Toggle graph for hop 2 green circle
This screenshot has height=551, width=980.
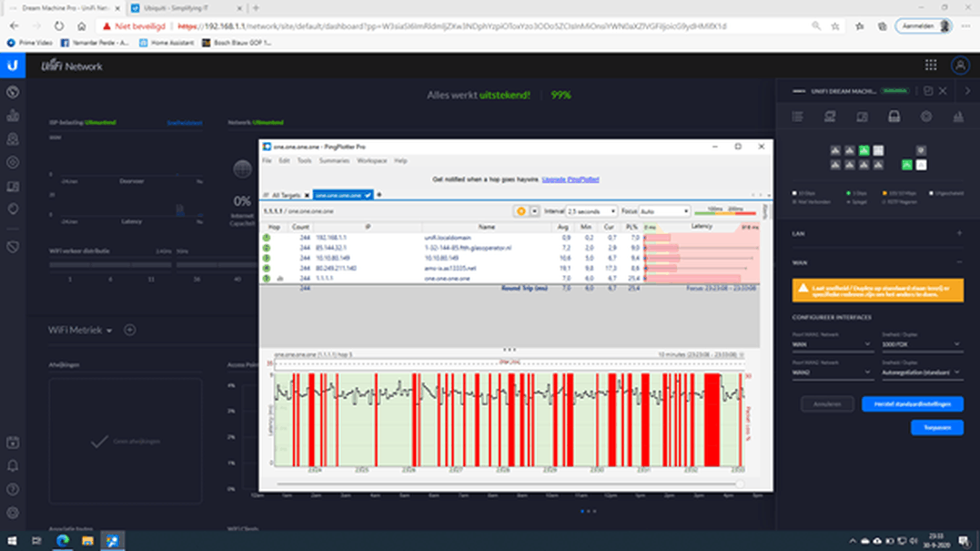click(267, 248)
